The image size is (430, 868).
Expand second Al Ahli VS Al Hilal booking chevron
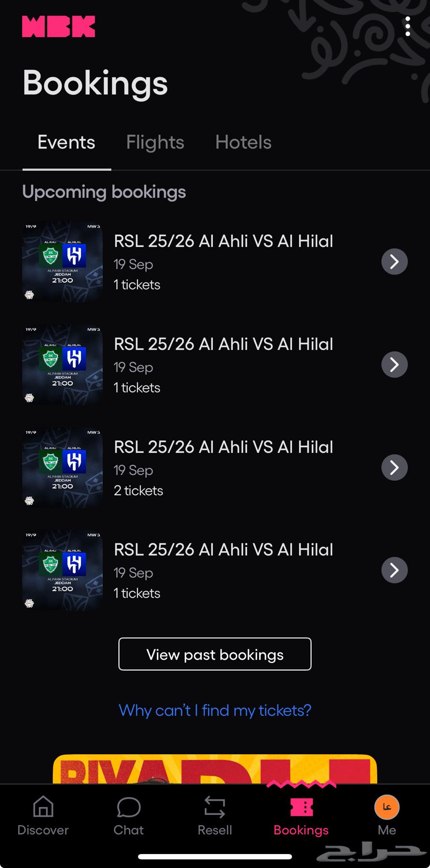tap(394, 365)
